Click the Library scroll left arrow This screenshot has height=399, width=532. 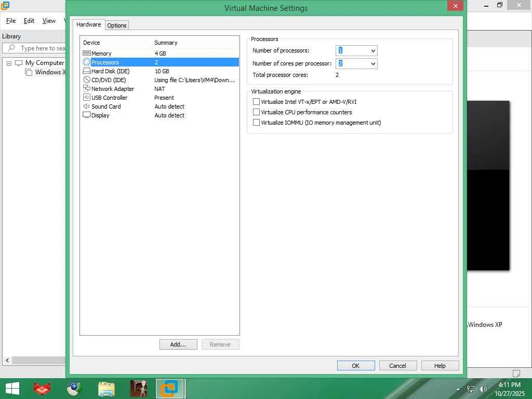[7, 361]
